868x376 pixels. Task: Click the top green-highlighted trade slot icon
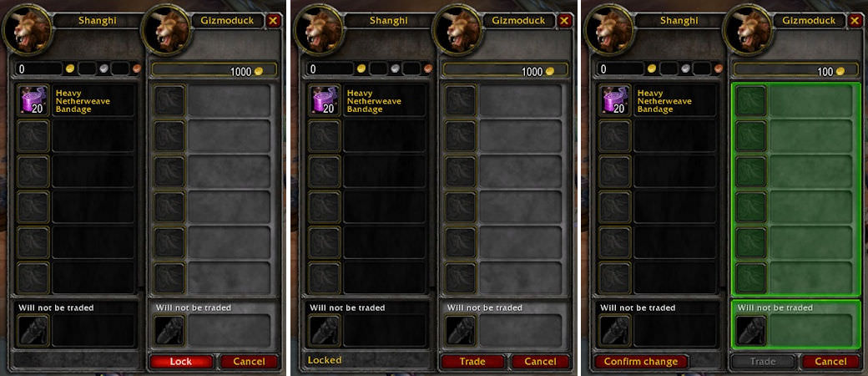click(x=750, y=101)
